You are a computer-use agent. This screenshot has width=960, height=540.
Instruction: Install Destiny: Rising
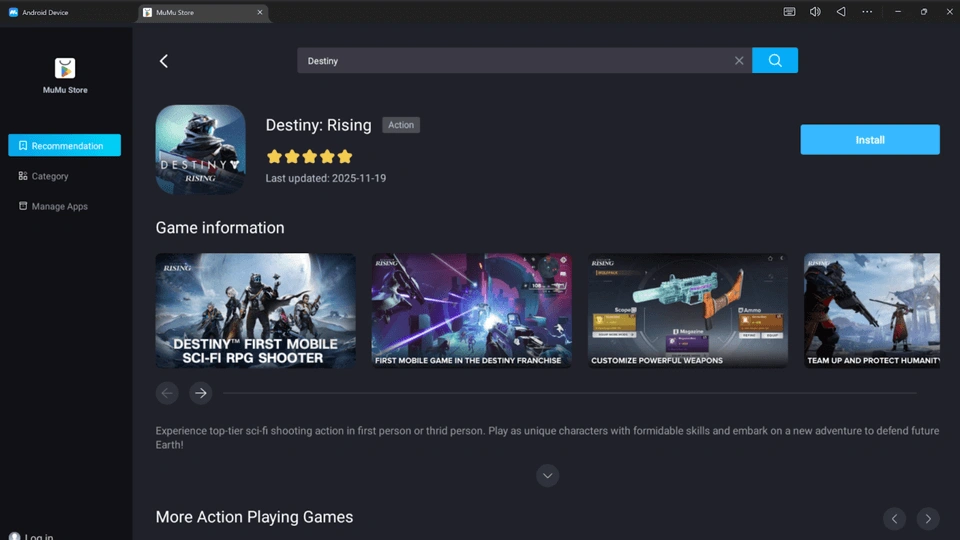(x=869, y=140)
